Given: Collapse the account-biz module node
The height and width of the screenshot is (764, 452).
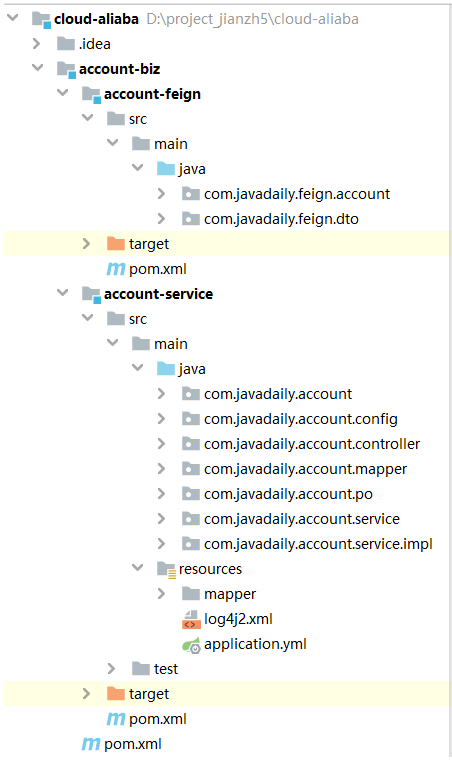Looking at the screenshot, I should pos(38,68).
